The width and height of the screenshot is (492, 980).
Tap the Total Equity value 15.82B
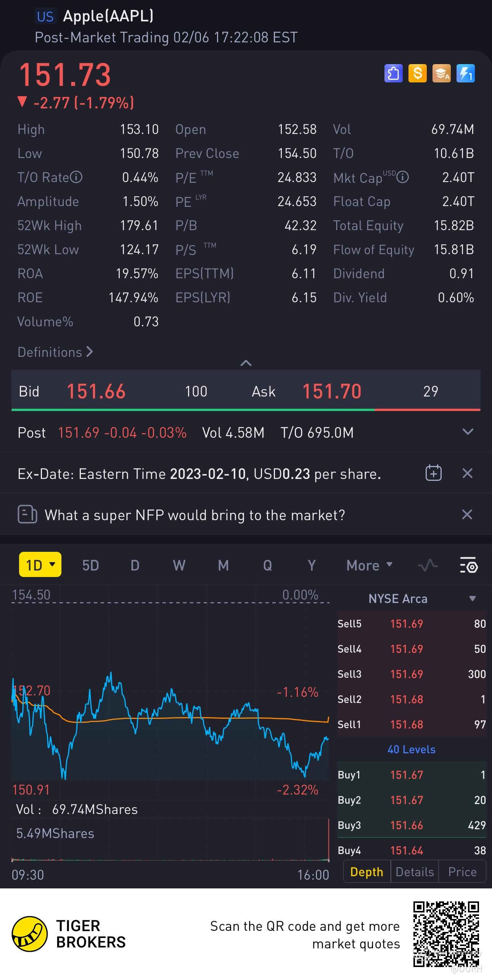click(x=454, y=226)
